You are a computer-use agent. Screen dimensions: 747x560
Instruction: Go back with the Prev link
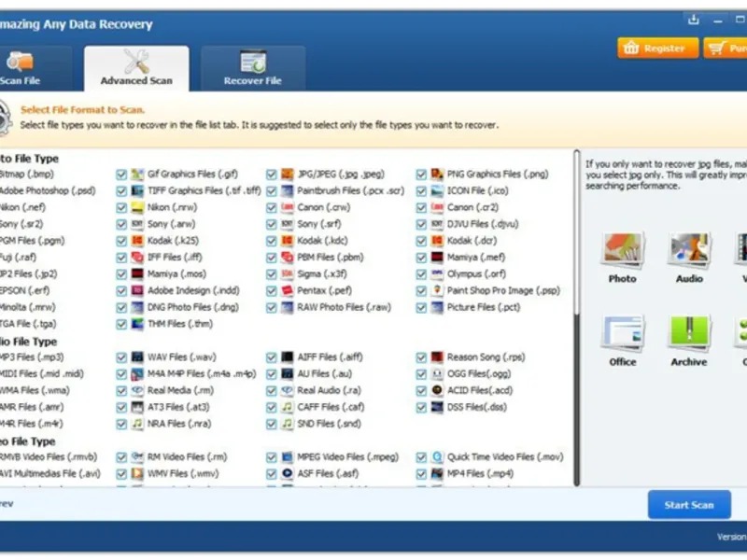pyautogui.click(x=7, y=504)
